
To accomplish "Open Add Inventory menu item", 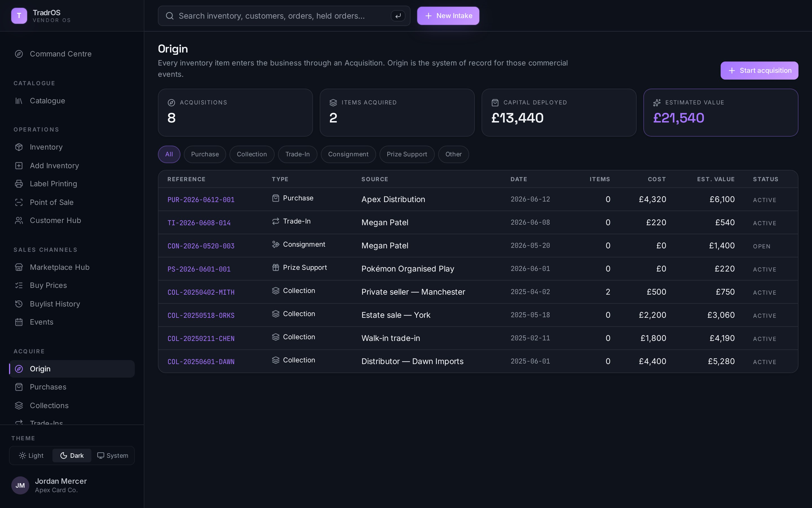I will point(72,166).
